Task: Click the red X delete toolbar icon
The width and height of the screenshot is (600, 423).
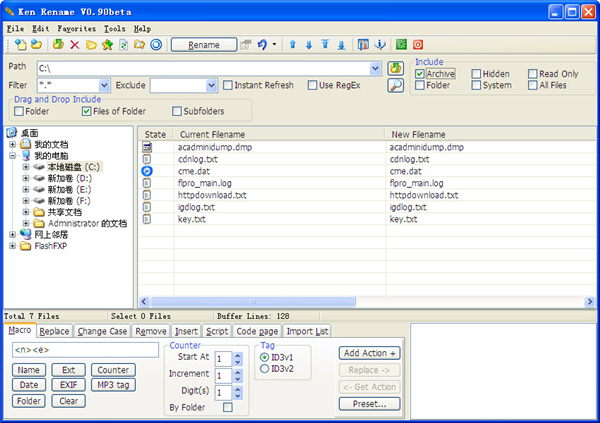Action: [75, 46]
